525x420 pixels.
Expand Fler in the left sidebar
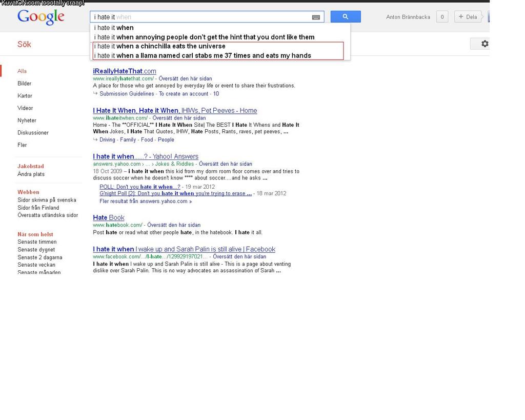[x=22, y=145]
